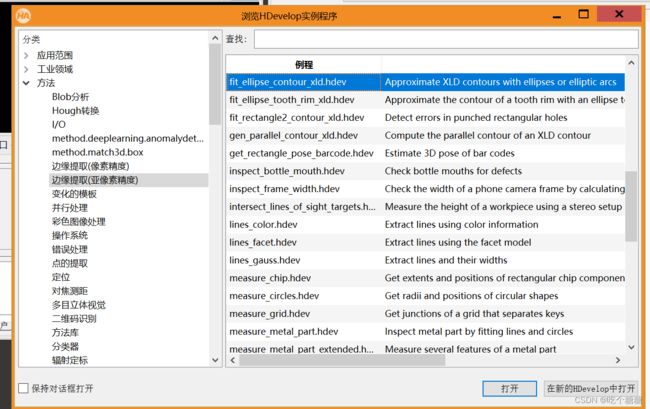Select measure_metal_part_extended example row

pyautogui.click(x=425, y=349)
